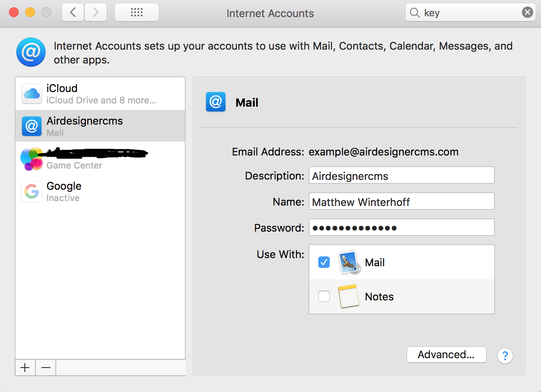The height and width of the screenshot is (392, 541).
Task: Enable the Notes checkbox under Use With
Action: tap(324, 296)
